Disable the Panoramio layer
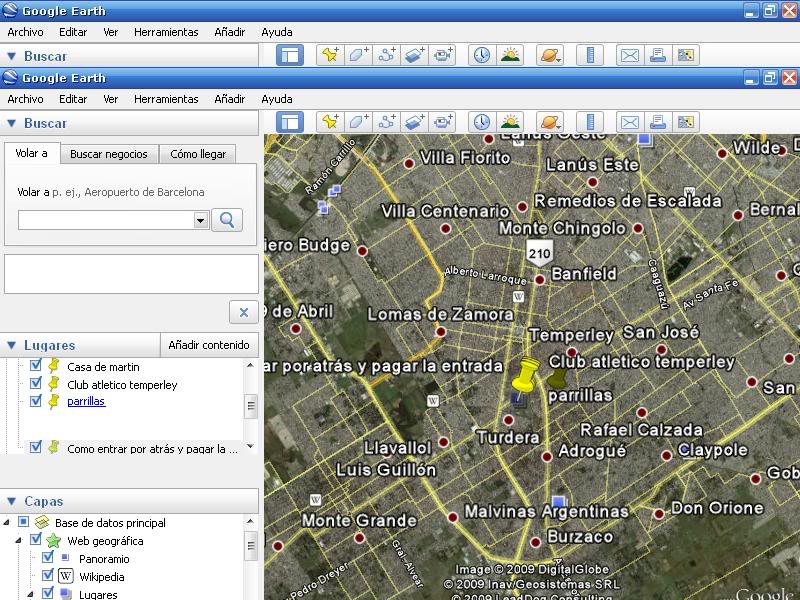 click(48, 558)
